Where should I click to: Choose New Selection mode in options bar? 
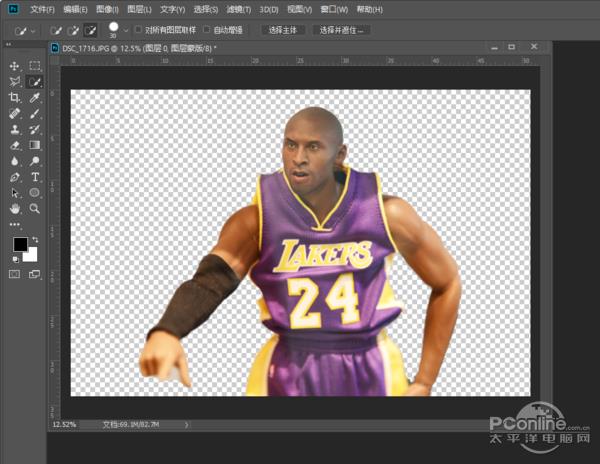tap(56, 30)
